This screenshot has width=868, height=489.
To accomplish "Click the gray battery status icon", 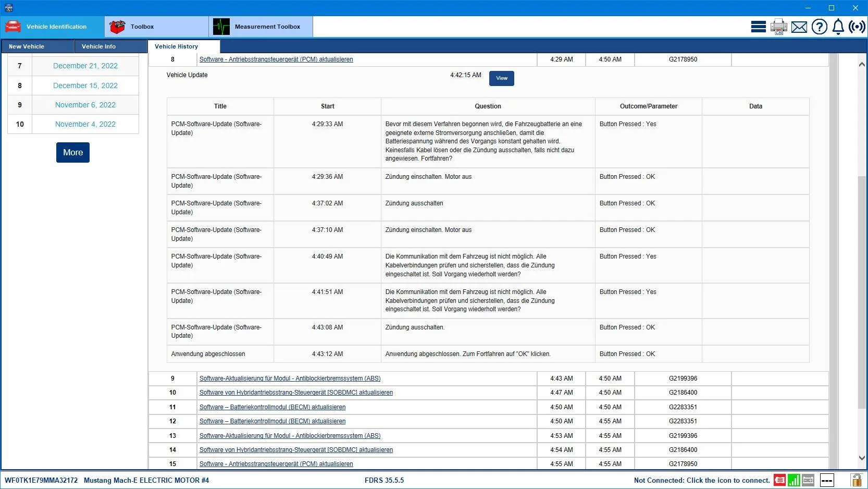I will [x=808, y=480].
